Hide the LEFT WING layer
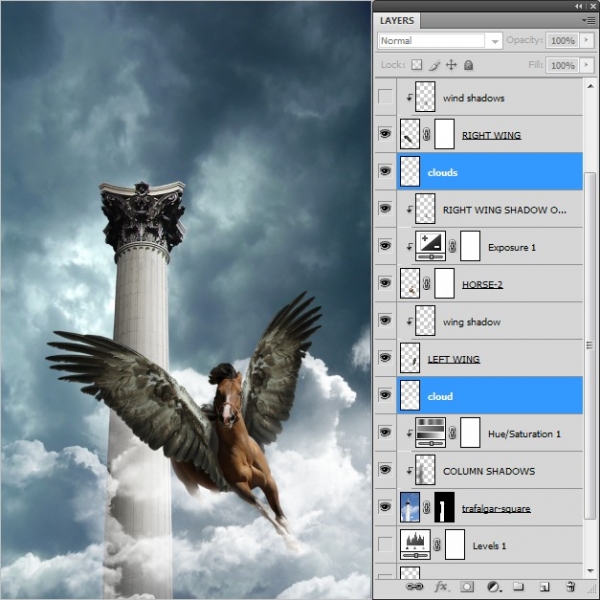This screenshot has width=600, height=600. click(x=385, y=357)
